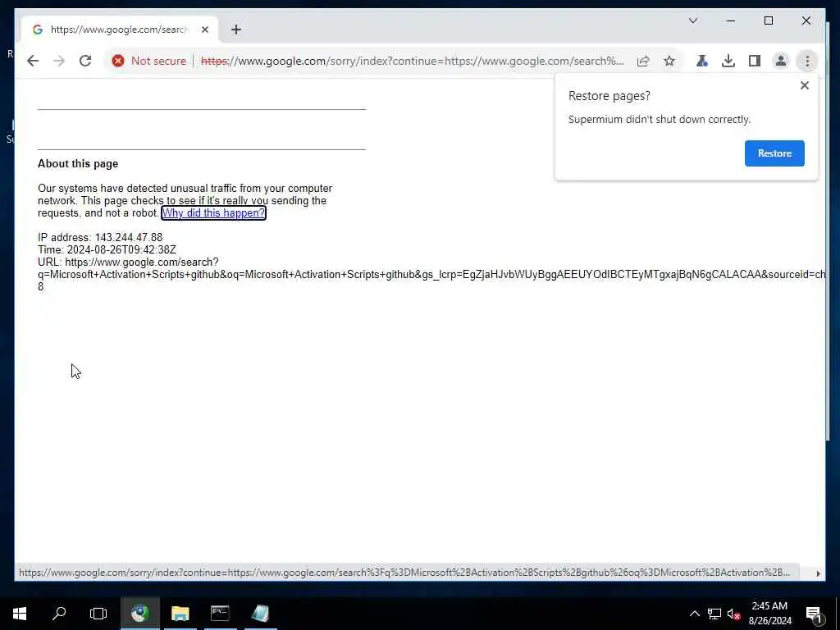The width and height of the screenshot is (840, 630).
Task: Open a new tab with plus
Action: [236, 30]
